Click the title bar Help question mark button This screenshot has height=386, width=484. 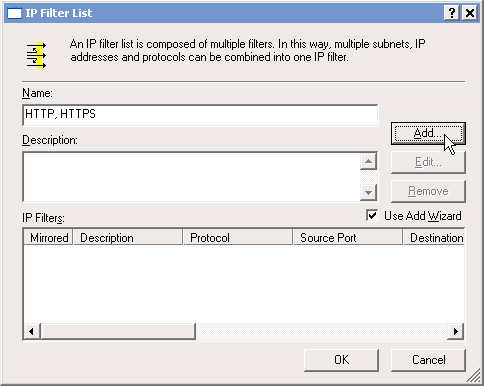click(x=452, y=13)
